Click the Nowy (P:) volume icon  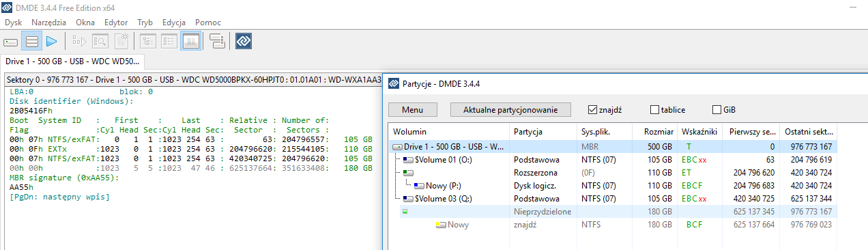point(419,186)
